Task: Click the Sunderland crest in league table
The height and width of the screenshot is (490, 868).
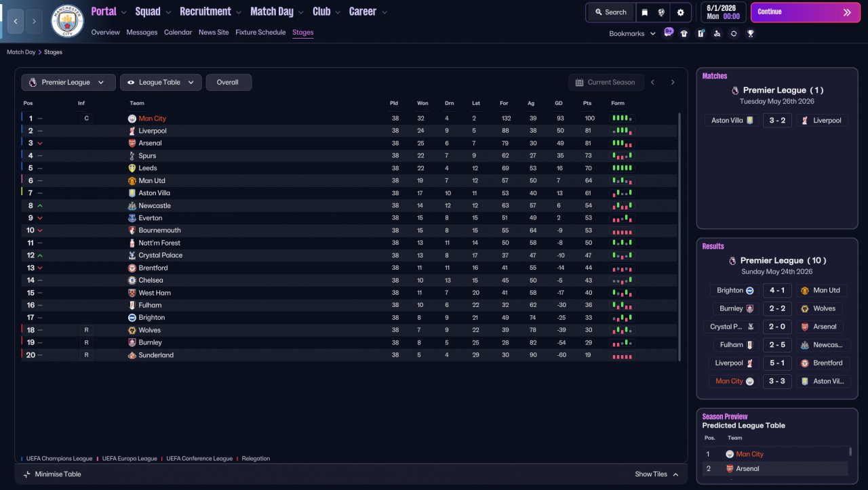Action: point(132,355)
